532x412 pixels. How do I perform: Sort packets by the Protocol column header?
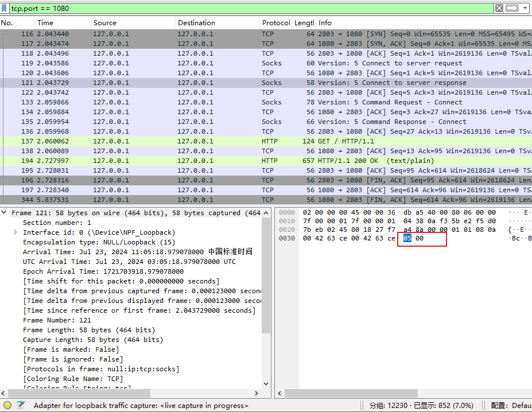[275, 23]
